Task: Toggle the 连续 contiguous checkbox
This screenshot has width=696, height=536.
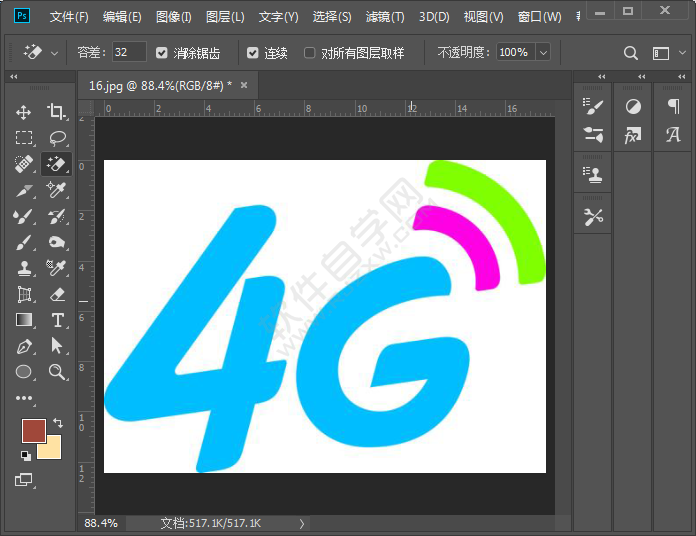Action: point(253,53)
